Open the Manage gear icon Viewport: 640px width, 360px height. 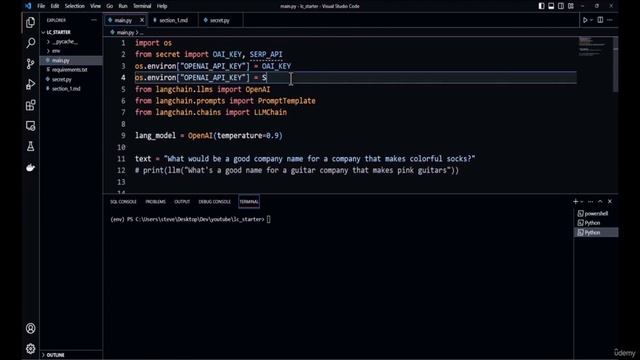point(31,349)
